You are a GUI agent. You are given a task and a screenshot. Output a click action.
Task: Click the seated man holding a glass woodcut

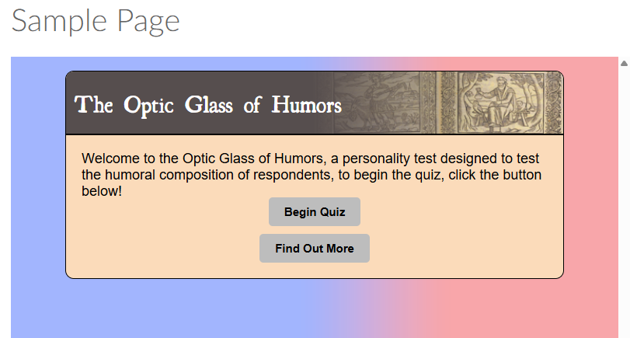point(500,103)
